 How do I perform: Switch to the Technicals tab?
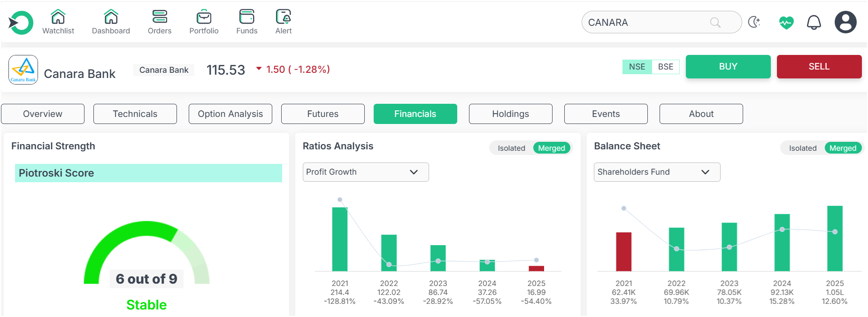click(x=135, y=114)
